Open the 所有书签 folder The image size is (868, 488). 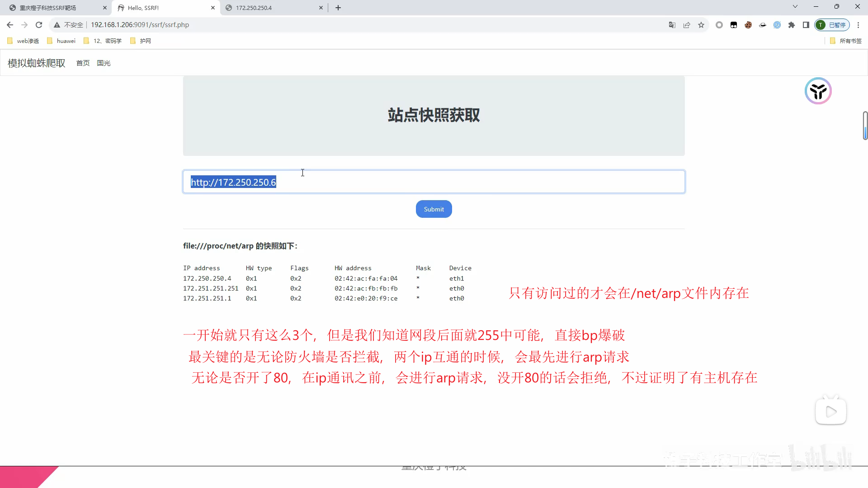click(x=846, y=41)
